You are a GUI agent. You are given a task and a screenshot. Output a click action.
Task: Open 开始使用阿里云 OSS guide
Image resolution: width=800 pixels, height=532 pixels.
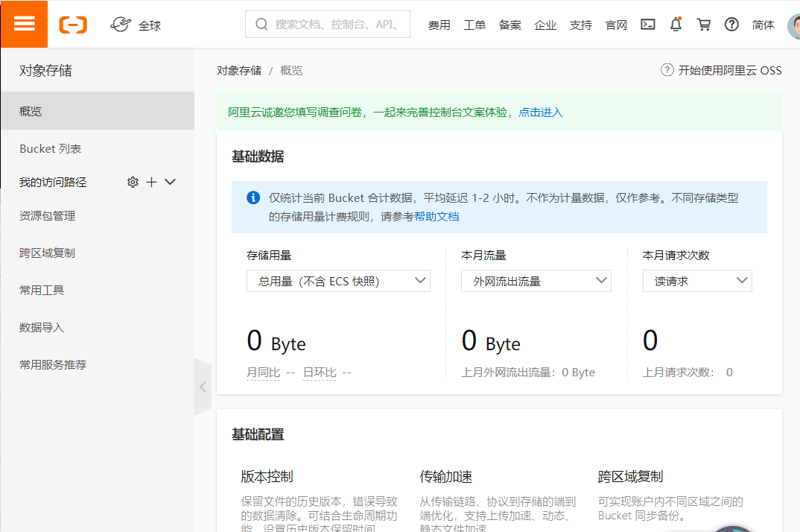(721, 71)
